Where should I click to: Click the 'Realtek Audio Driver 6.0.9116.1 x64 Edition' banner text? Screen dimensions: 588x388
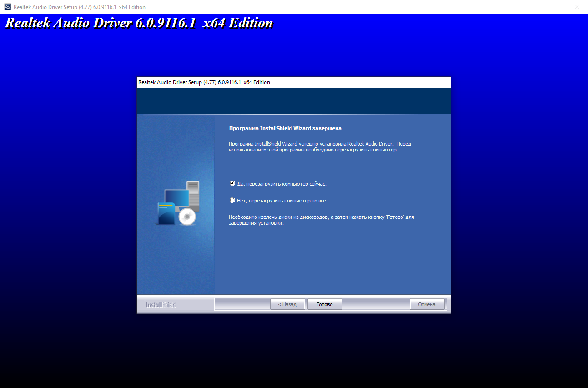(139, 23)
